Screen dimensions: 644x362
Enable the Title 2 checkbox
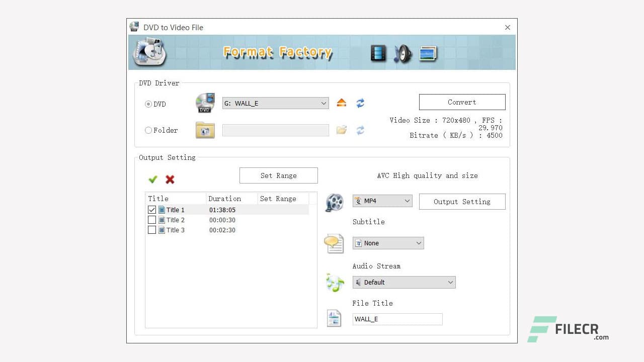click(x=152, y=220)
